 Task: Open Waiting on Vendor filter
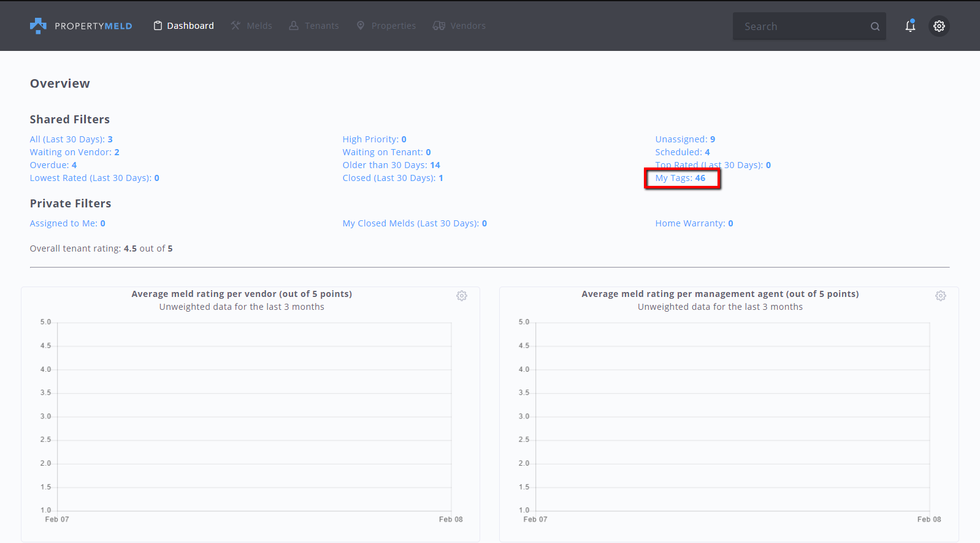tap(75, 152)
